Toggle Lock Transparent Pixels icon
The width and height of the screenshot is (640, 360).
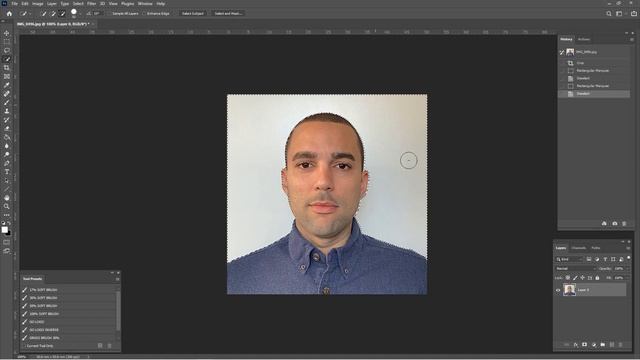point(568,278)
